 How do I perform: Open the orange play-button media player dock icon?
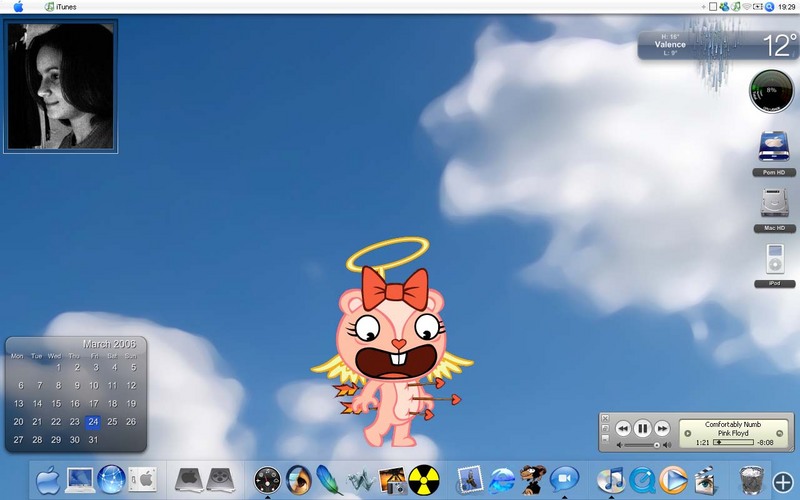(x=673, y=481)
